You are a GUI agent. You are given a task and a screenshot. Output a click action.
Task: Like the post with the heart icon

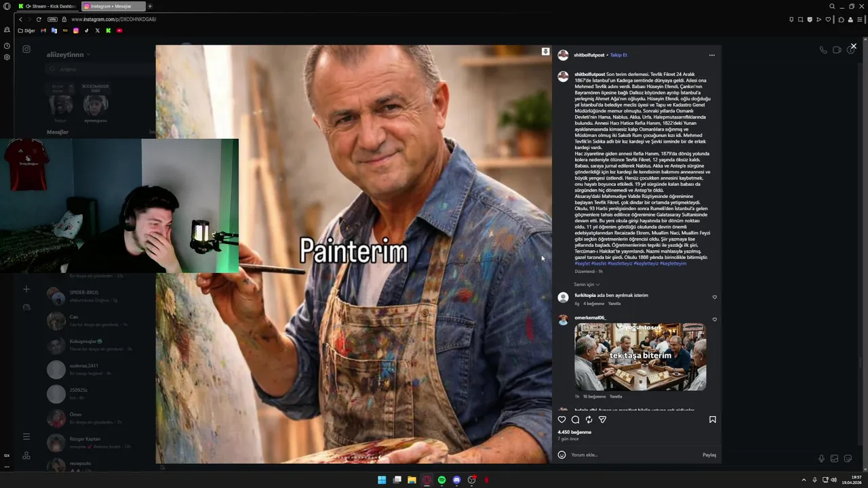(x=561, y=420)
